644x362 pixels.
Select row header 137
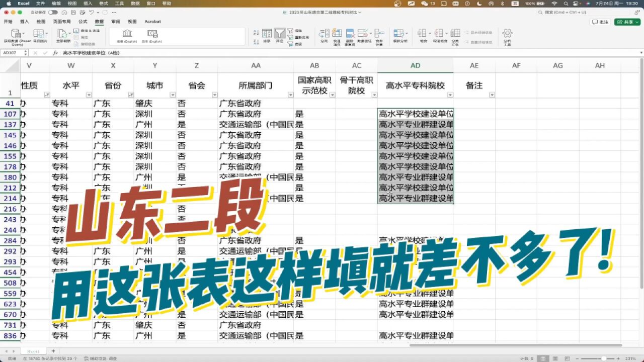coord(10,125)
